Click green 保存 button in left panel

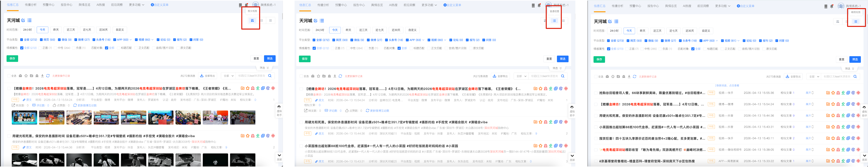click(x=12, y=59)
